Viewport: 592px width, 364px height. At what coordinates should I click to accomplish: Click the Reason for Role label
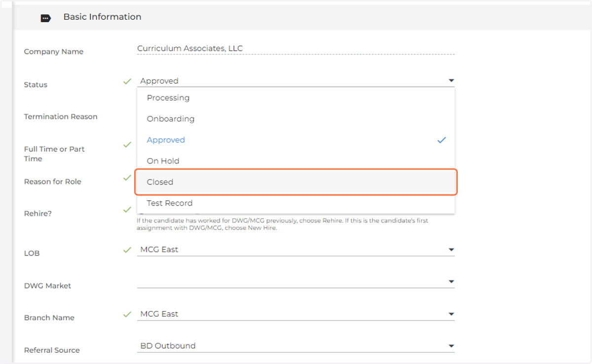tap(53, 182)
